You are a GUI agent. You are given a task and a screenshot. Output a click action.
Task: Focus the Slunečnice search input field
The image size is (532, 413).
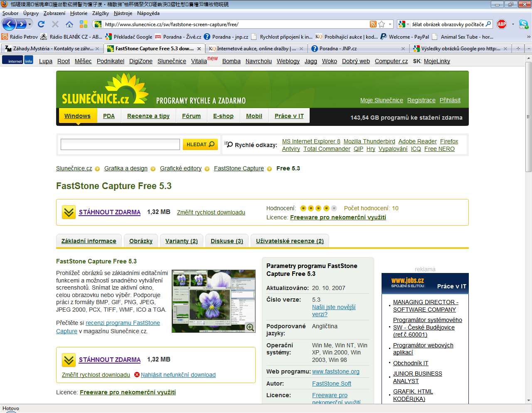coord(120,144)
